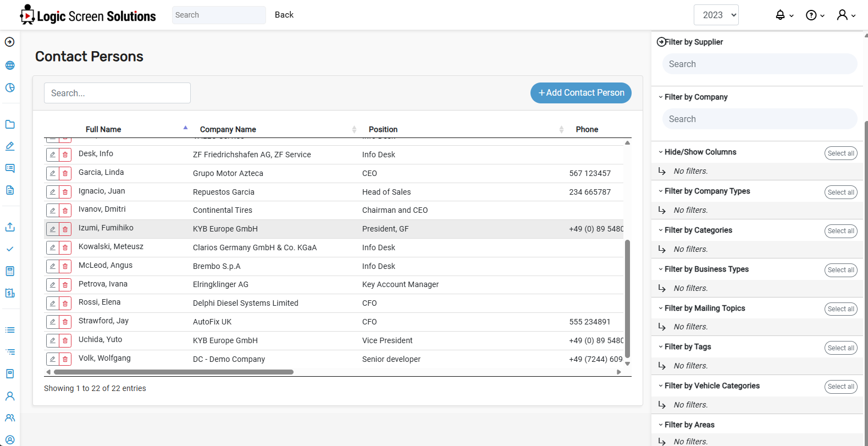Focus the Filter by Supplier search field
The image size is (868, 446).
pyautogui.click(x=760, y=64)
